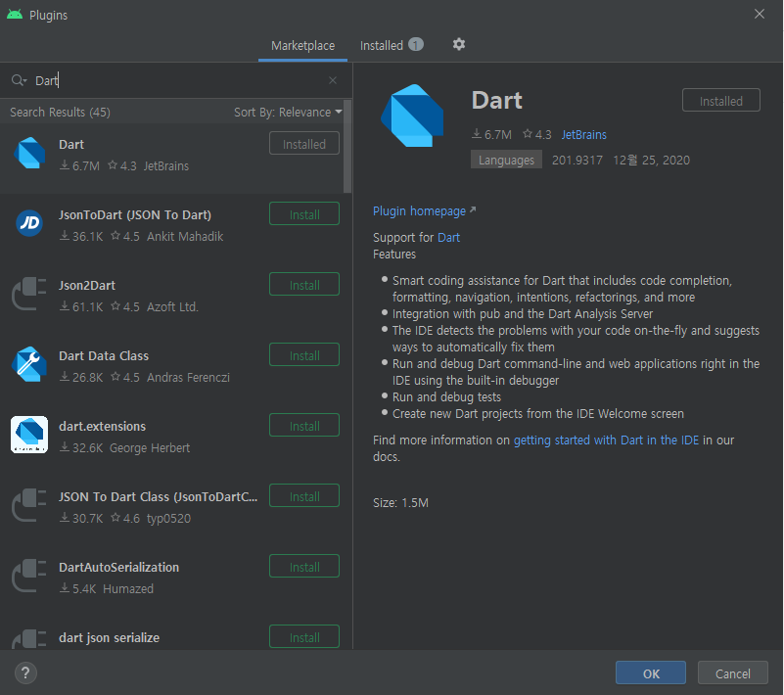Open JetBrains vendor link in details
The height and width of the screenshot is (695, 784).
pos(583,134)
